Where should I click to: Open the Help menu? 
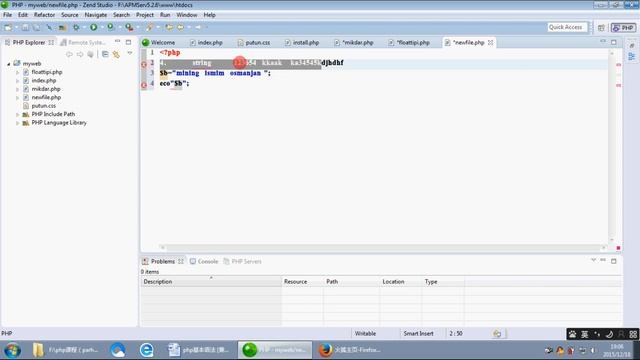[x=209, y=15]
